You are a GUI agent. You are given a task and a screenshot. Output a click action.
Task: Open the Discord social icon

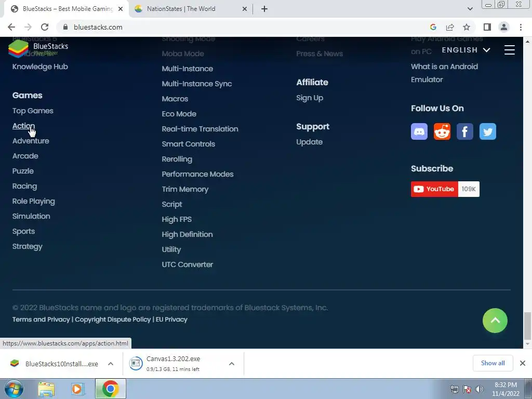click(x=419, y=131)
